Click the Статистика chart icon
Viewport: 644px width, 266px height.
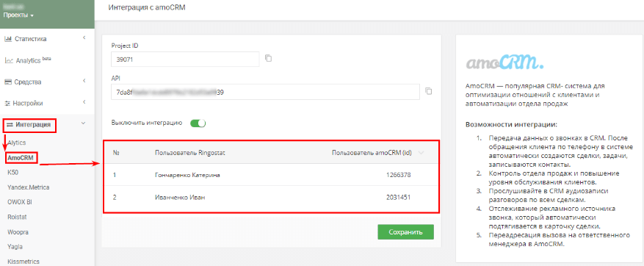click(x=8, y=39)
